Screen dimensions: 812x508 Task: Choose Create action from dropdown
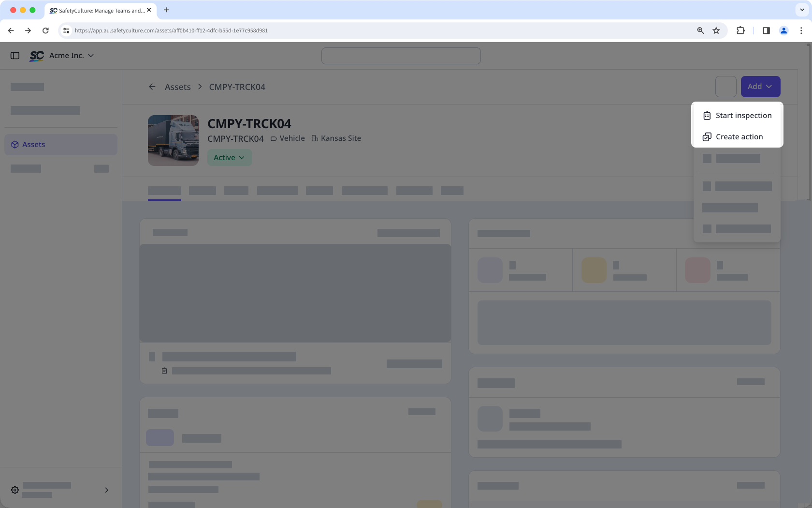tap(737, 137)
